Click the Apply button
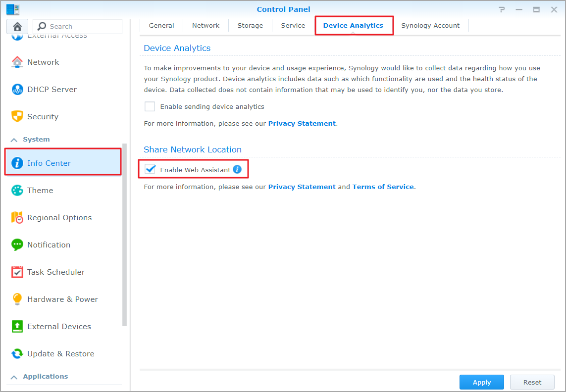The height and width of the screenshot is (392, 566). coord(481,382)
